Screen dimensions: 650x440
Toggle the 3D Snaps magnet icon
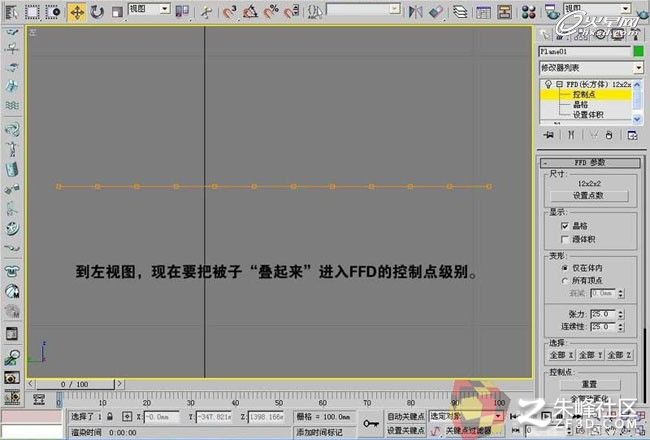click(229, 12)
